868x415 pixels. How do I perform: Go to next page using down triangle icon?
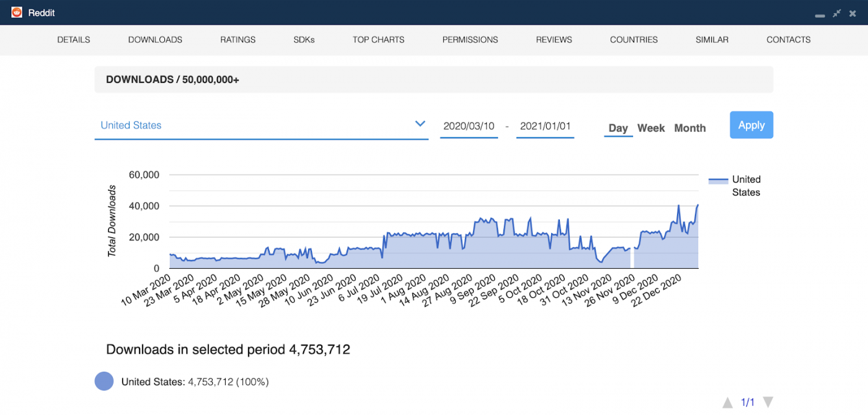(768, 402)
